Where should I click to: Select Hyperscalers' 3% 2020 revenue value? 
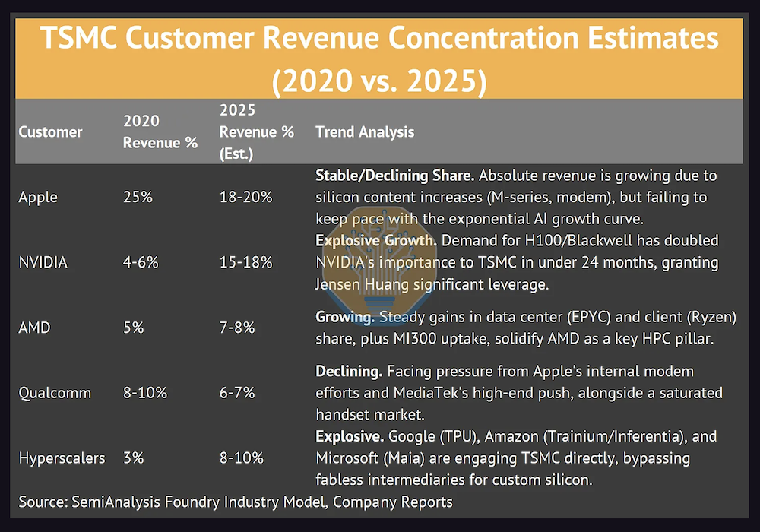134,458
